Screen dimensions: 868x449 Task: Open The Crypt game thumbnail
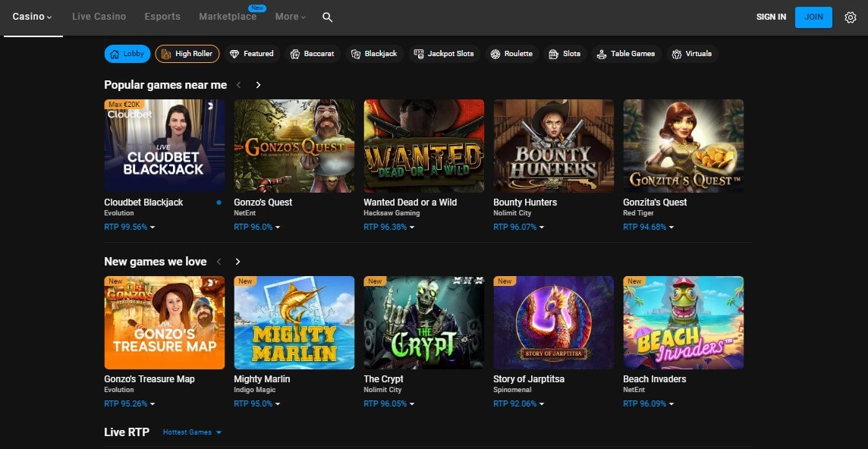point(424,322)
